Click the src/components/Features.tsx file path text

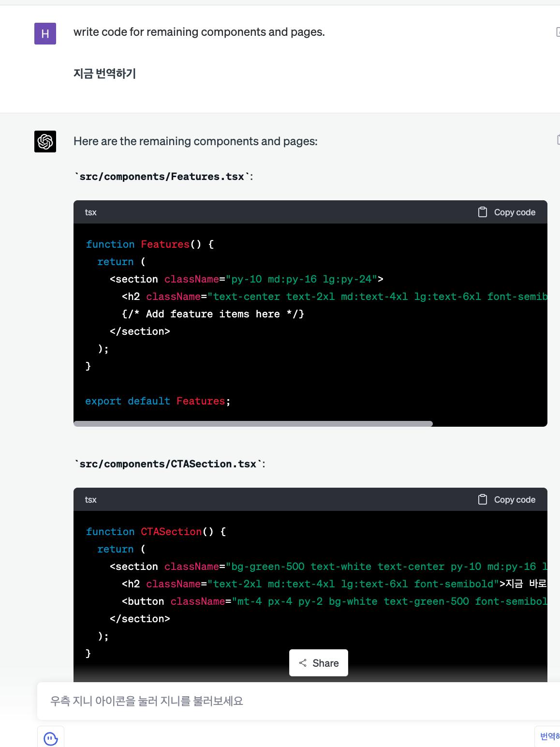pos(162,177)
